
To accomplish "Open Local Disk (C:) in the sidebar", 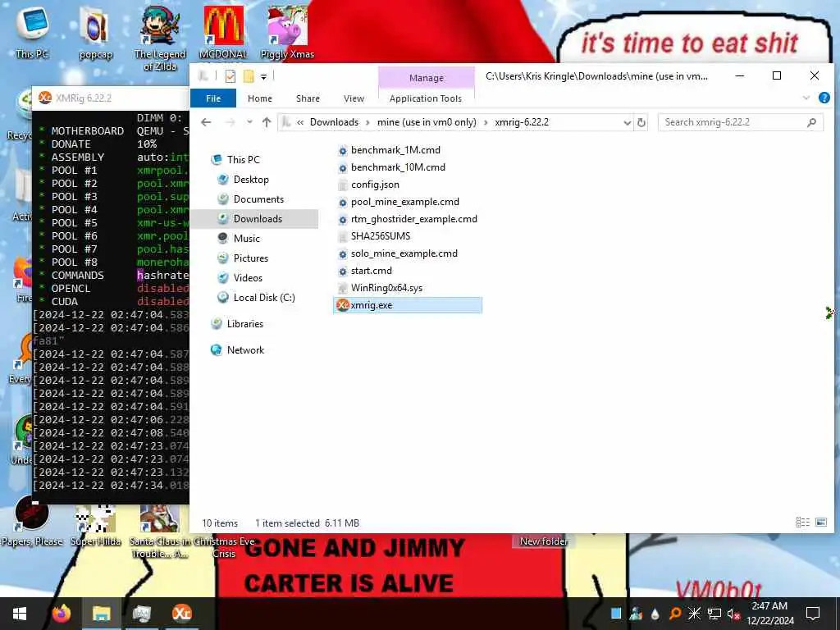I will click(256, 297).
